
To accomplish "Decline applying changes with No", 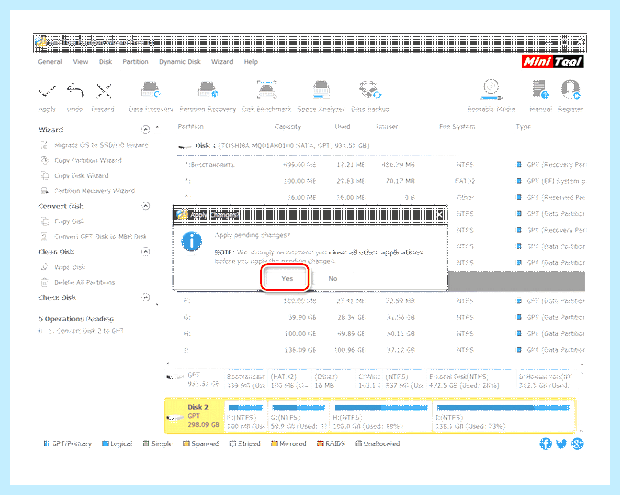I will (x=333, y=278).
